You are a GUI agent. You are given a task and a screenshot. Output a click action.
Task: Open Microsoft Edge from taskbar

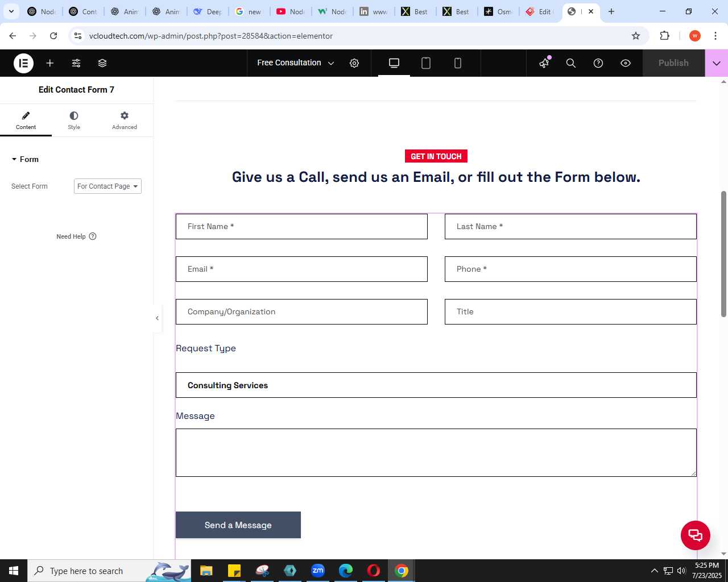pyautogui.click(x=346, y=571)
